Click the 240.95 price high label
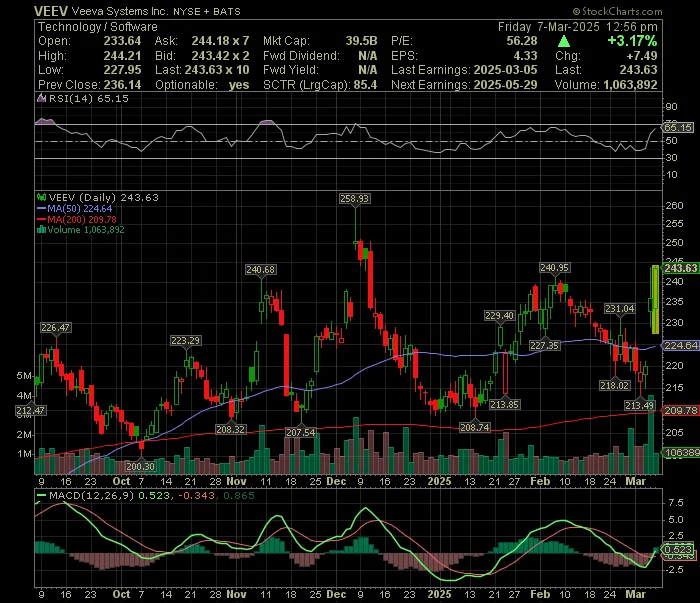The height and width of the screenshot is (603, 700). [554, 268]
